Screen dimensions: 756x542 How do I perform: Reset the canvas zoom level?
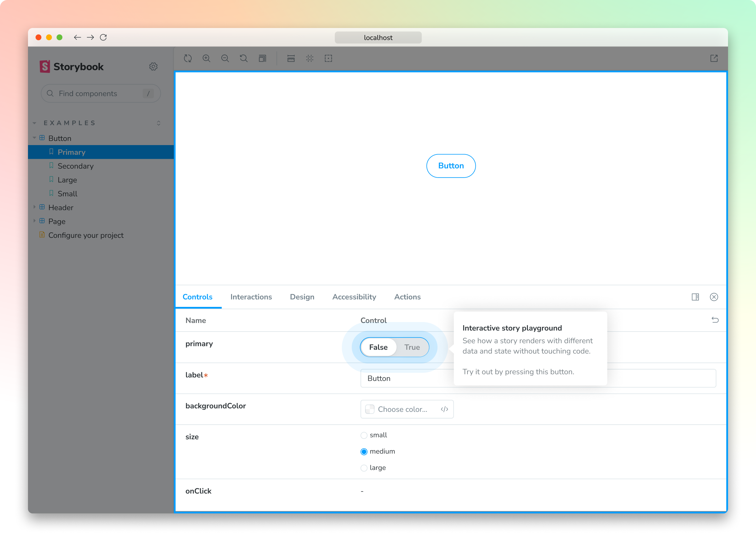point(244,58)
